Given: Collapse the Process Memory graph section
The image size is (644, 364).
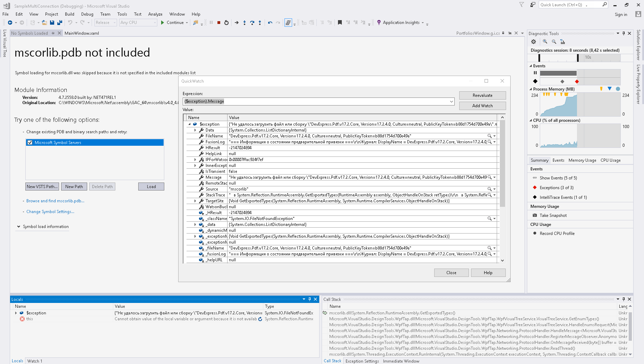Looking at the screenshot, I should pyautogui.click(x=531, y=89).
